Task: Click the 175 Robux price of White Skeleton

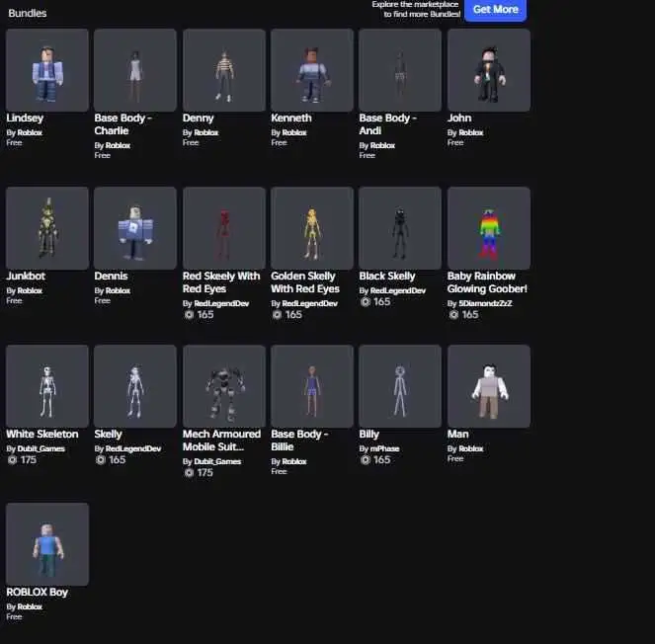Action: (x=28, y=460)
